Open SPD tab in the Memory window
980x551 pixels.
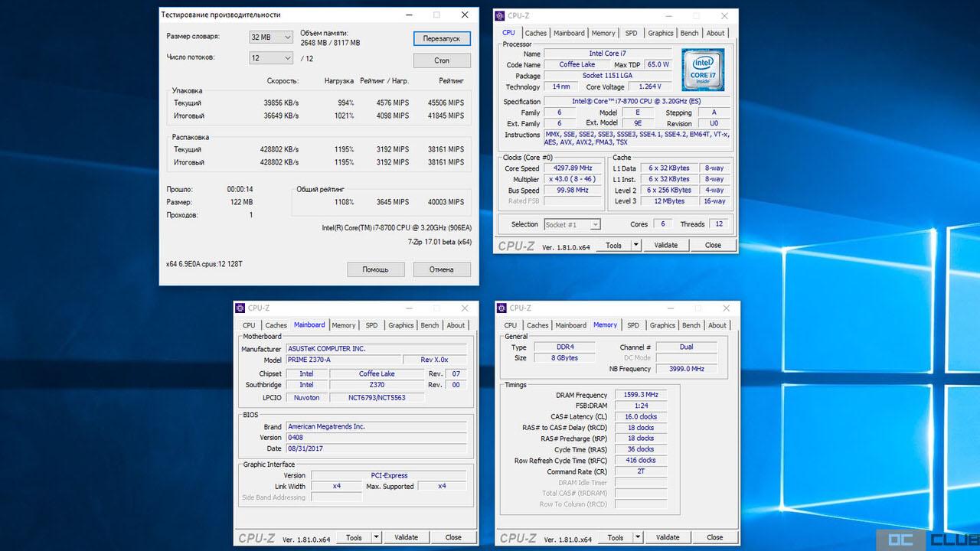point(633,325)
